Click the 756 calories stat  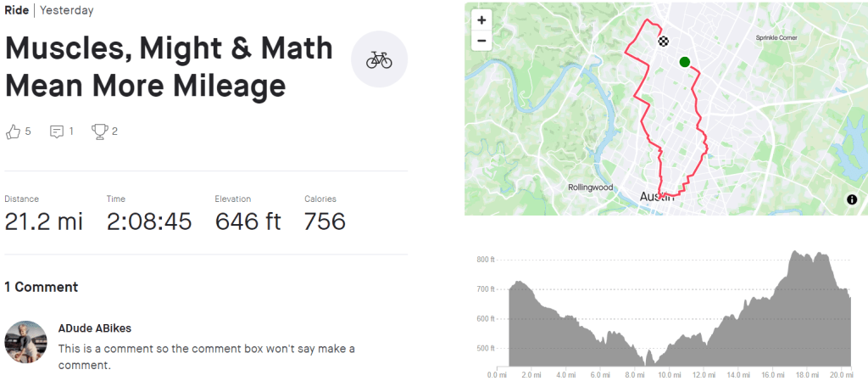click(x=325, y=221)
